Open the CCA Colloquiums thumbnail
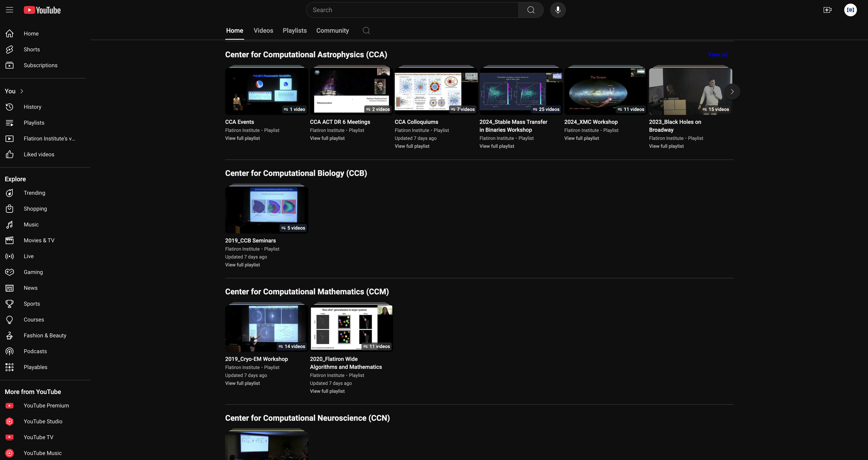 pos(436,91)
